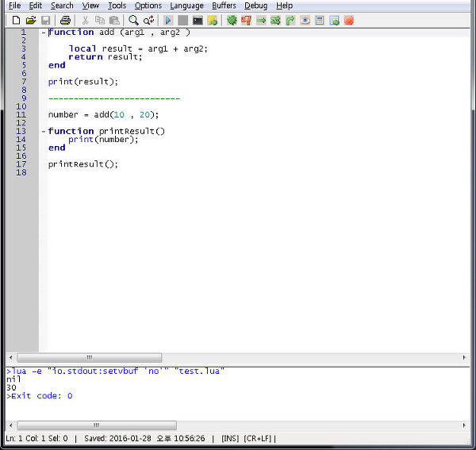Open Replace with the find-and-replace icon
The image size is (476, 450).
click(x=149, y=21)
